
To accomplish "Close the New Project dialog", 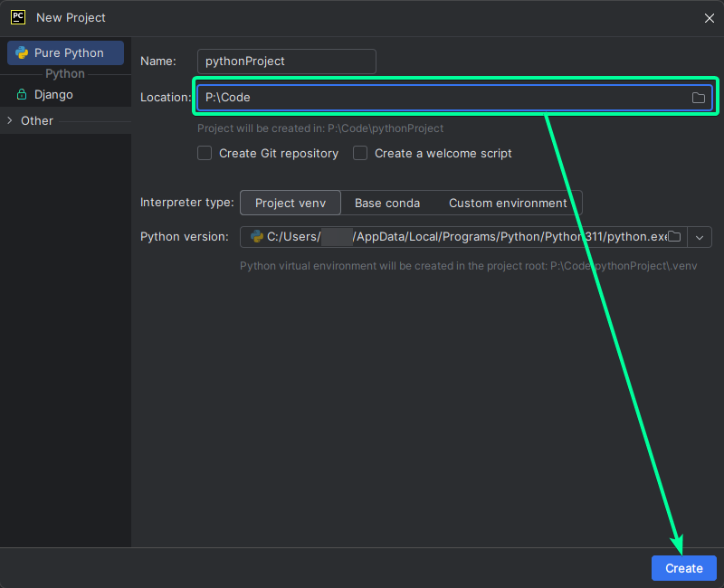I will (x=710, y=18).
